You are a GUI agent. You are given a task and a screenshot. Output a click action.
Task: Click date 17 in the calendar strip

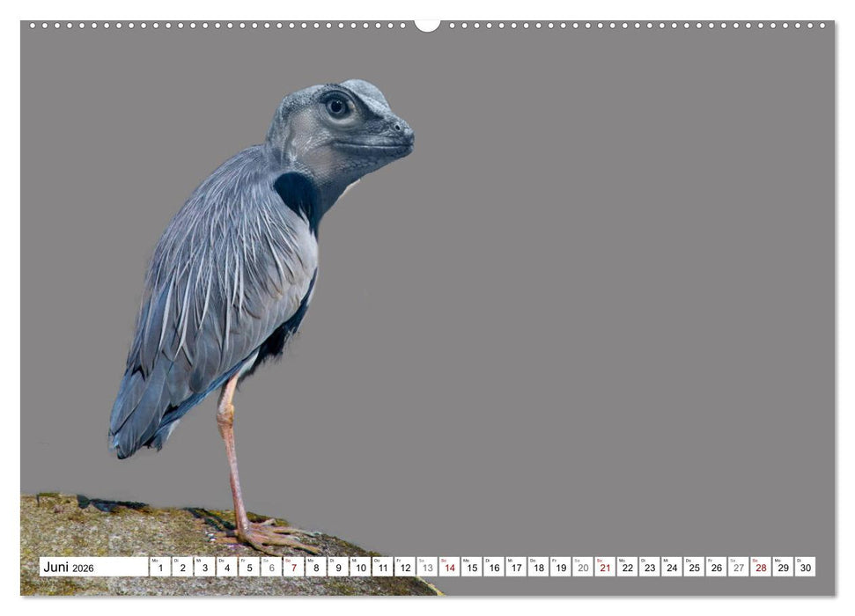pos(516,568)
